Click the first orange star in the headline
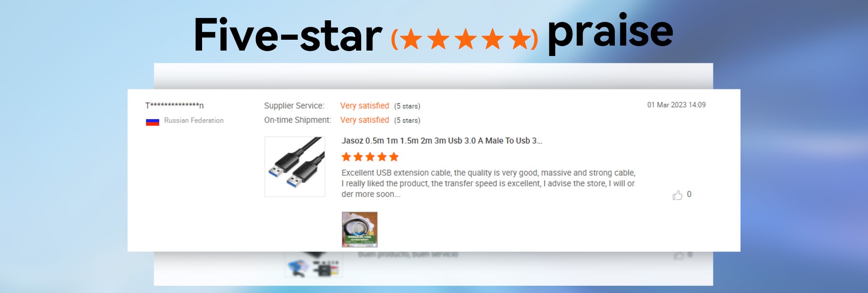This screenshot has height=293, width=868. coord(411,39)
